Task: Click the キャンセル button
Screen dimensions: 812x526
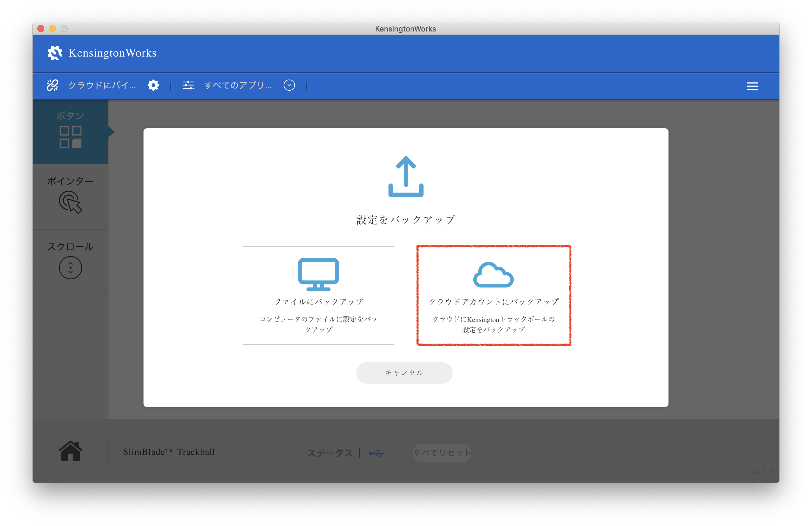Action: point(404,373)
